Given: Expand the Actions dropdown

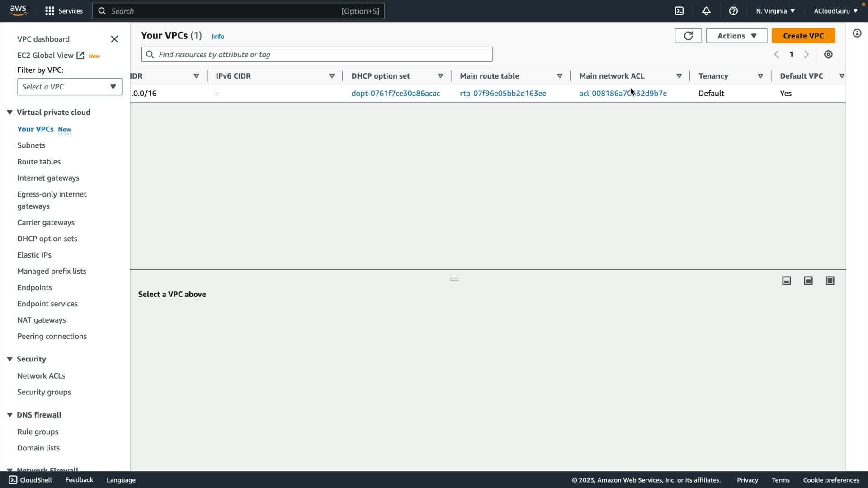Looking at the screenshot, I should click(x=736, y=36).
